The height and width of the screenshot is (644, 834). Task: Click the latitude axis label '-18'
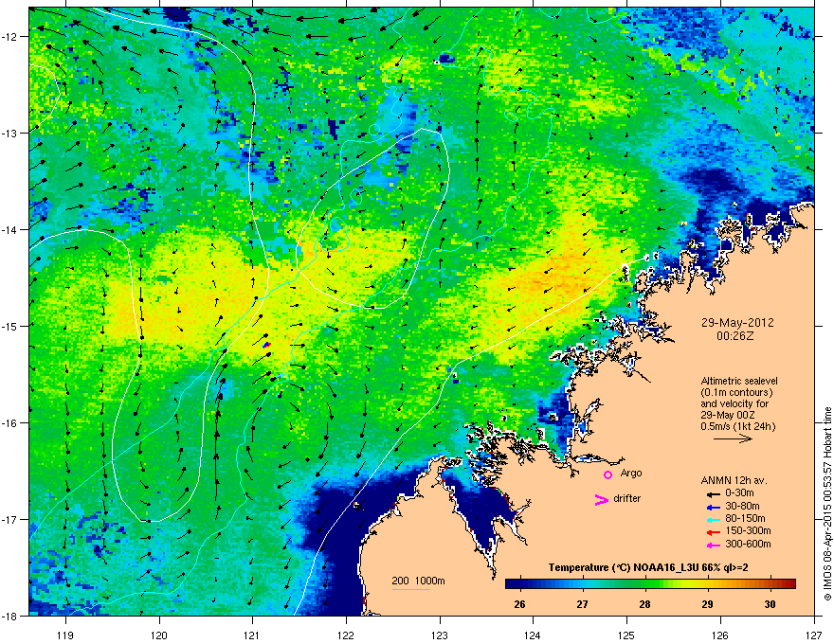click(x=9, y=616)
